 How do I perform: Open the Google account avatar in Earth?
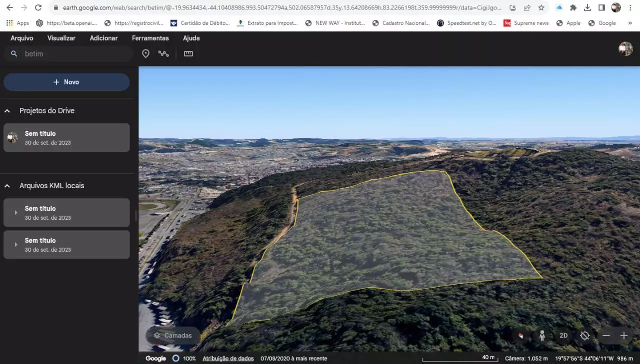[x=625, y=48]
